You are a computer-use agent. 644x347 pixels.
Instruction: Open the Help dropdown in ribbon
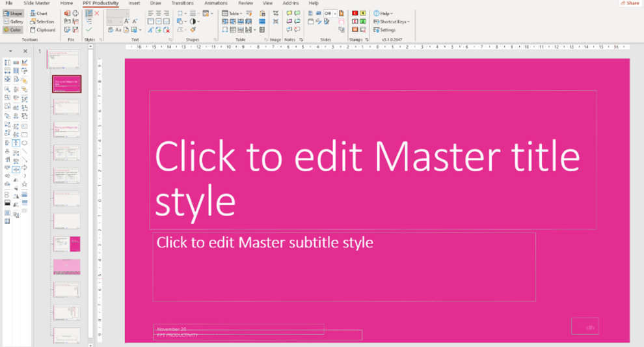click(x=383, y=14)
